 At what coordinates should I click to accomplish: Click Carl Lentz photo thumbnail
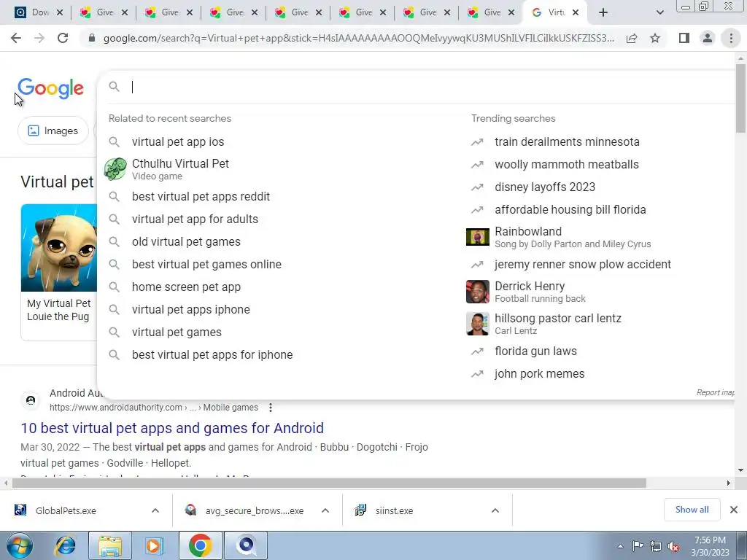click(x=477, y=324)
